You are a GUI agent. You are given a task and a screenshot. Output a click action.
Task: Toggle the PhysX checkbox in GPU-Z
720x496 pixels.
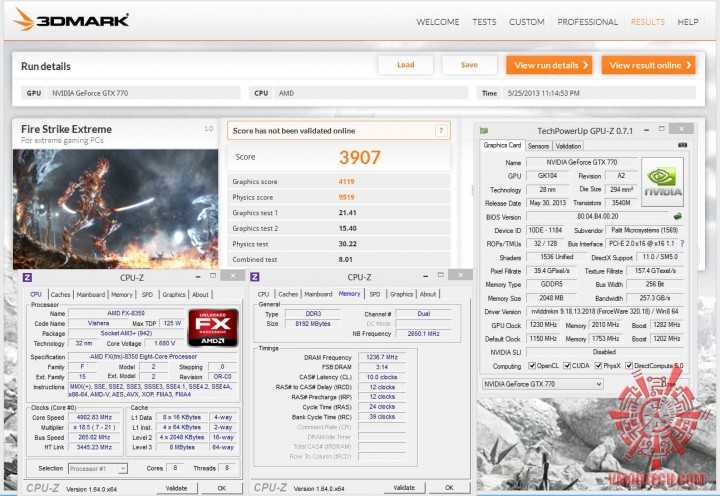click(598, 366)
